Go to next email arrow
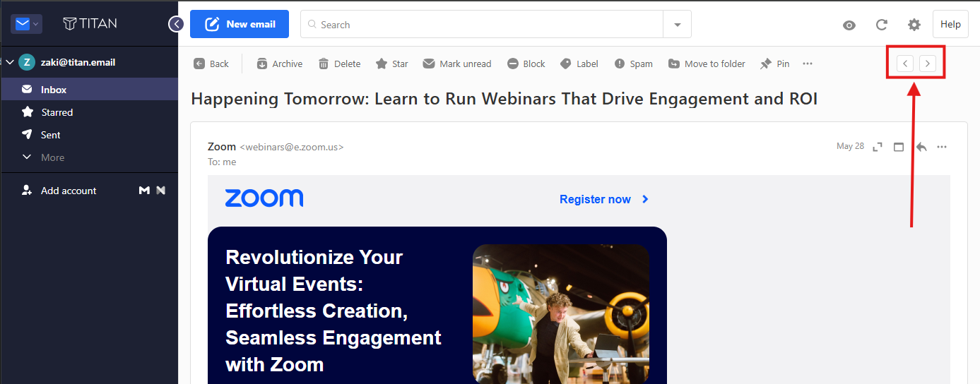The image size is (980, 384). pyautogui.click(x=928, y=64)
